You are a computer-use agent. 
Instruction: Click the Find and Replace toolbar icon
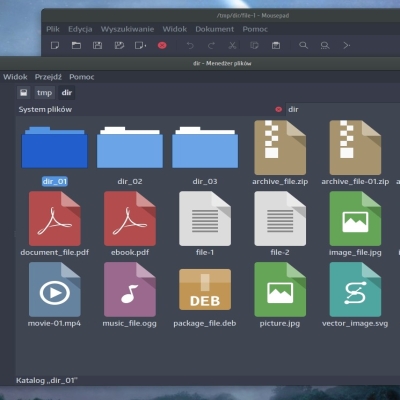[x=325, y=45]
